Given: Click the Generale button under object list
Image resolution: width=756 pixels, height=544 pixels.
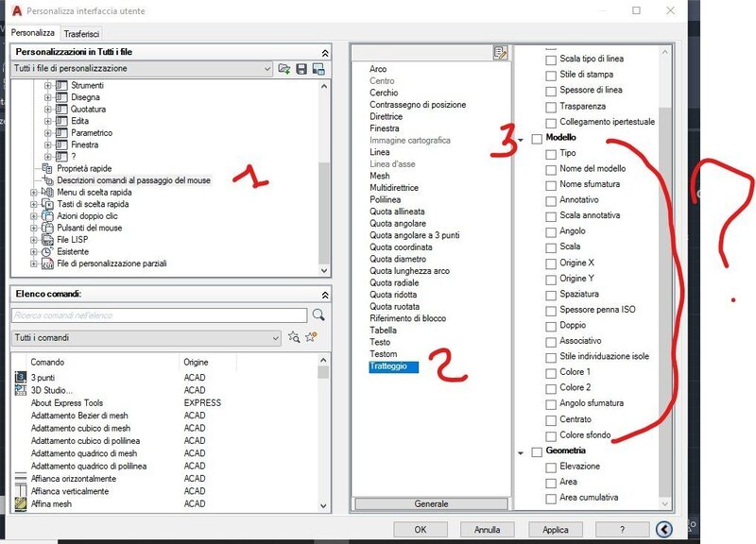Looking at the screenshot, I should tap(432, 503).
